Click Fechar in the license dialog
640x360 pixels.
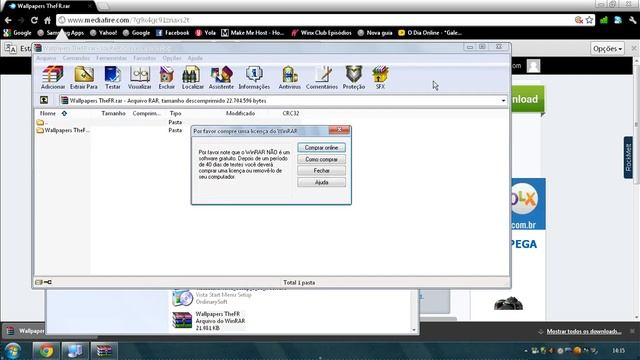pyautogui.click(x=322, y=171)
